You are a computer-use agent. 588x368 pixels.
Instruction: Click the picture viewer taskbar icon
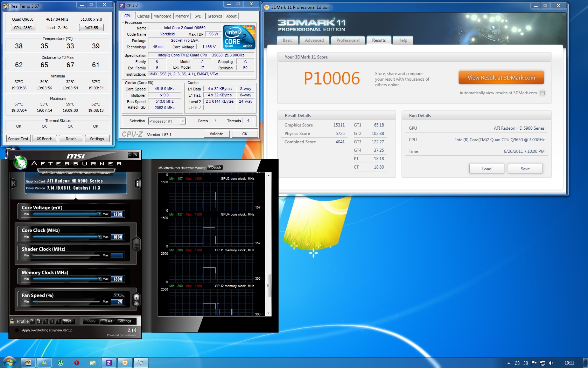[44, 363]
